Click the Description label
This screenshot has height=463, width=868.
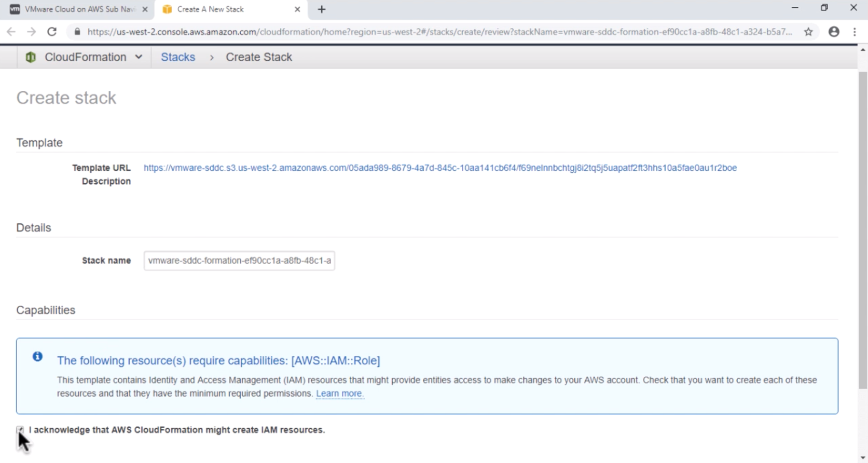click(x=106, y=181)
